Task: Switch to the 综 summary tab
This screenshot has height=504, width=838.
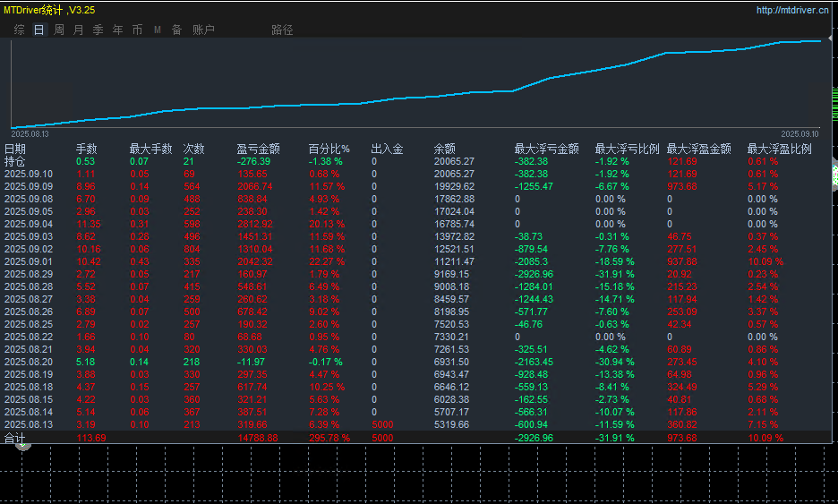Action: [x=19, y=30]
